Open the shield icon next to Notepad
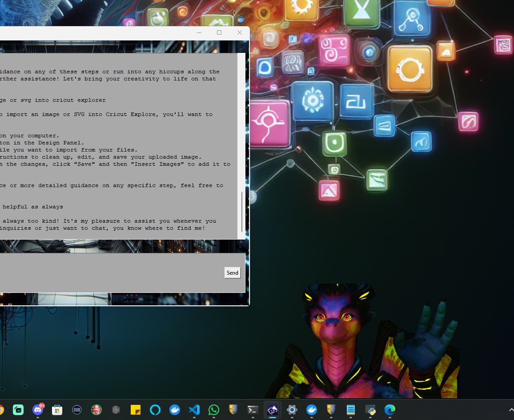 click(x=331, y=409)
